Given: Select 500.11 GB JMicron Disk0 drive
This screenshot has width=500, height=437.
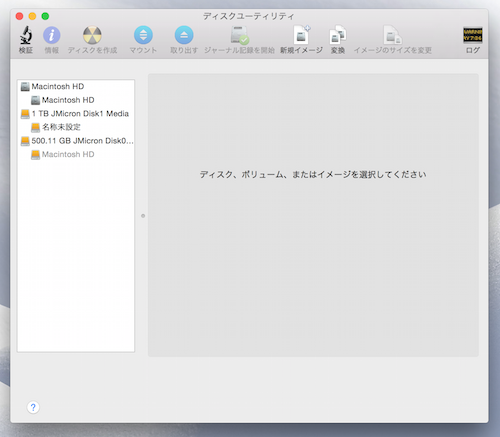Looking at the screenshot, I should tap(76, 141).
